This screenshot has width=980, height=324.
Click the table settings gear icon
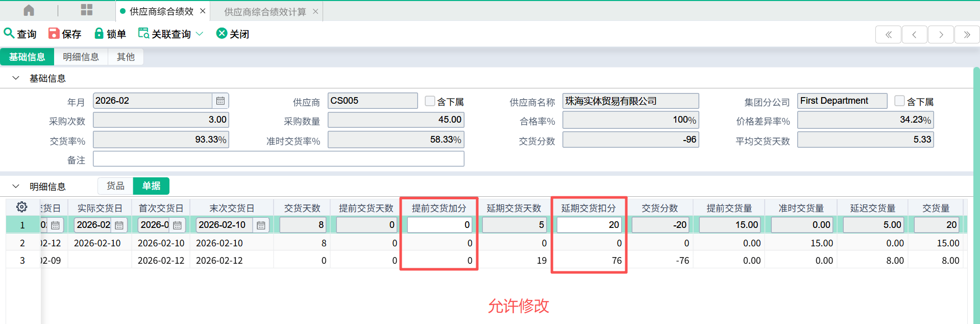tap(21, 207)
